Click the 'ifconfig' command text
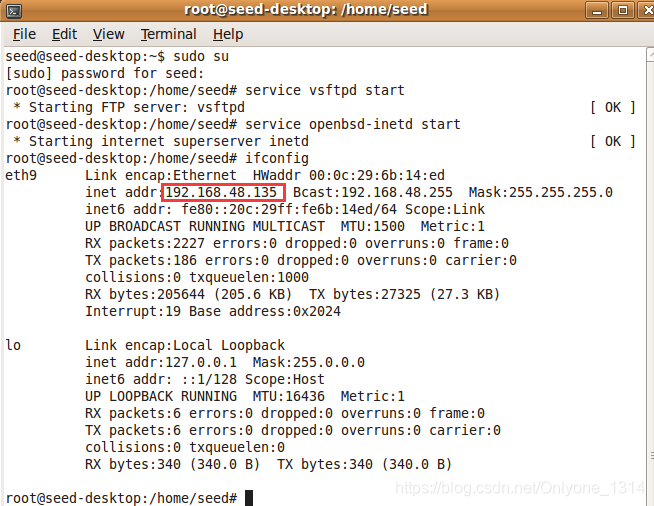This screenshot has width=654, height=506. 277,159
